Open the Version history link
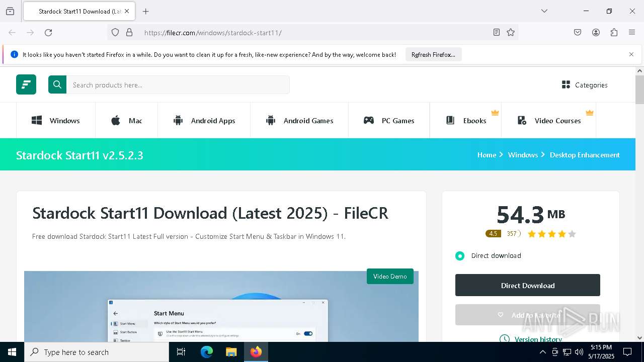Screen dimensions: 644x362 (531, 339)
